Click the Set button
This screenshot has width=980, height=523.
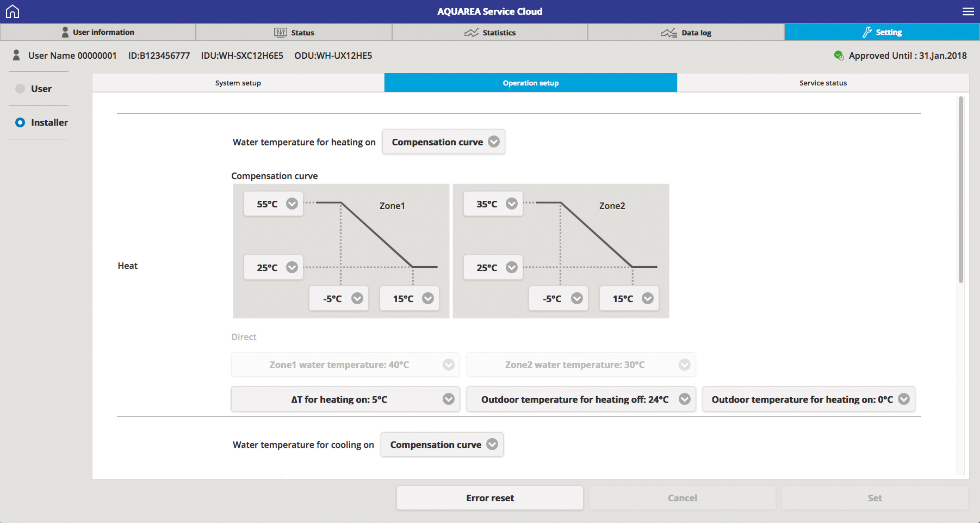click(x=874, y=498)
